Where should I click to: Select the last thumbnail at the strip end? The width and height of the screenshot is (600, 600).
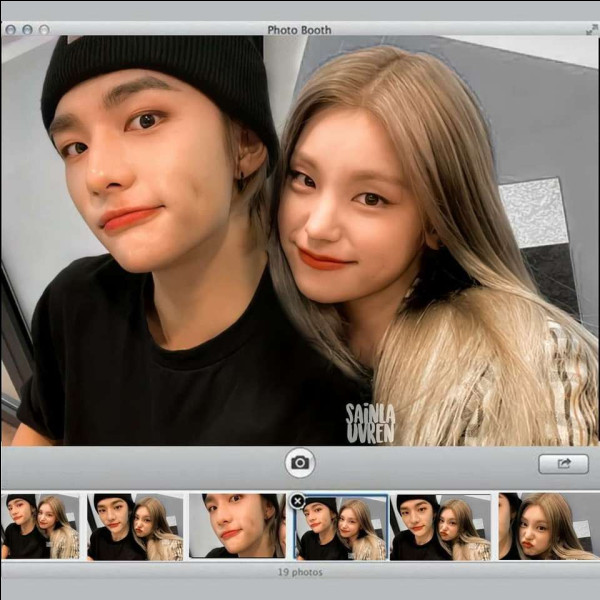(x=549, y=526)
